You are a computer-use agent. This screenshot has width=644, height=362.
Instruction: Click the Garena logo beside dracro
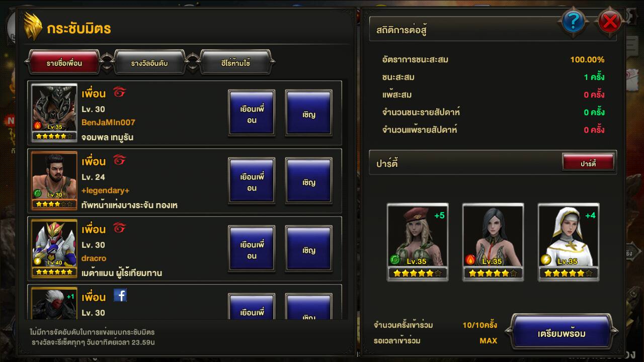click(119, 228)
